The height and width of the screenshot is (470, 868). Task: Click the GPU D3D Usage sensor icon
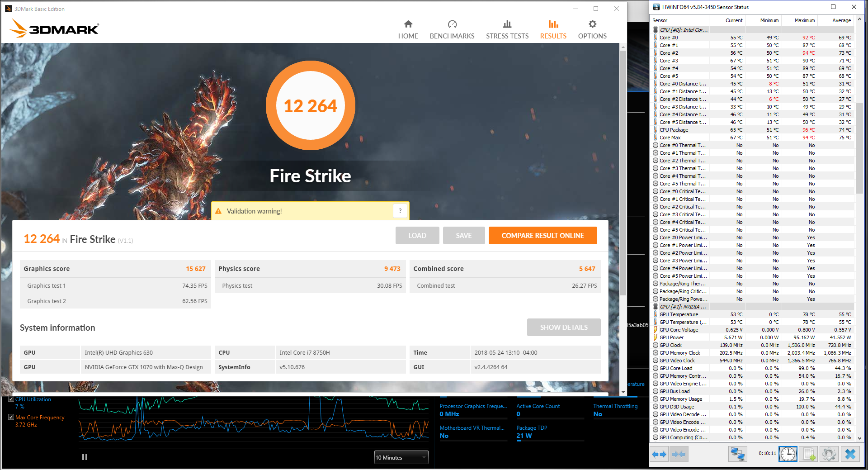pyautogui.click(x=656, y=407)
